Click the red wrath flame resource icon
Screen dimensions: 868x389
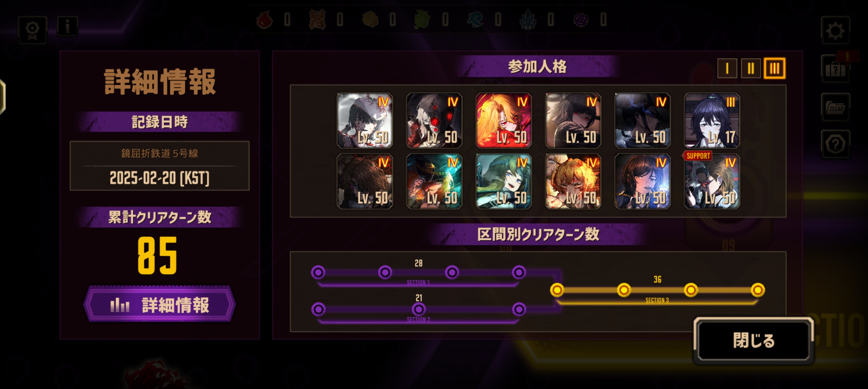[265, 19]
